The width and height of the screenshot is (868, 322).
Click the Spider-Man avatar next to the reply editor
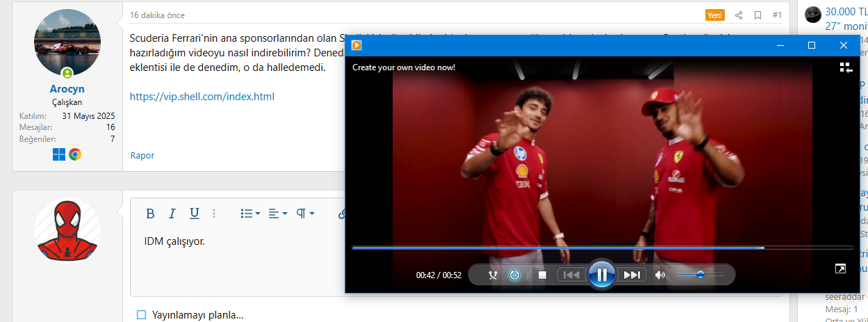click(67, 231)
